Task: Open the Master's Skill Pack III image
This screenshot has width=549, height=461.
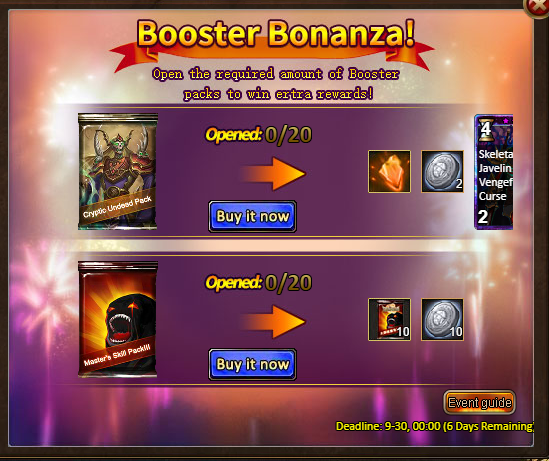Action: [x=118, y=320]
